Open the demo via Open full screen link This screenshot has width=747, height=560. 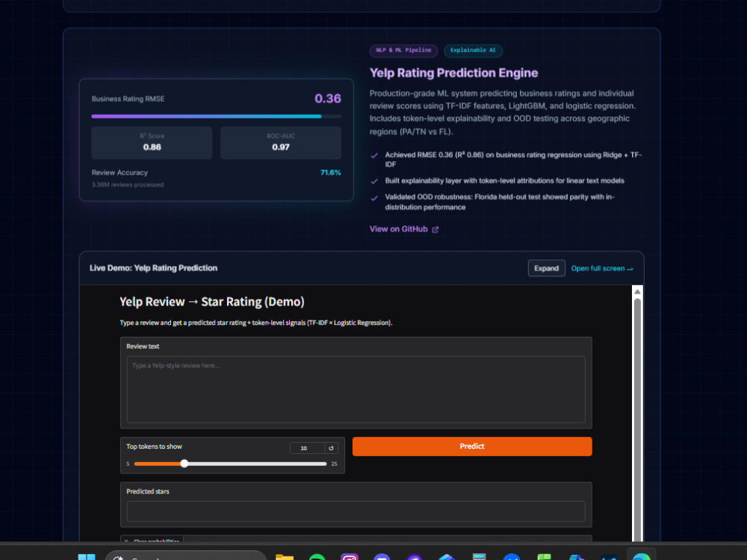601,269
